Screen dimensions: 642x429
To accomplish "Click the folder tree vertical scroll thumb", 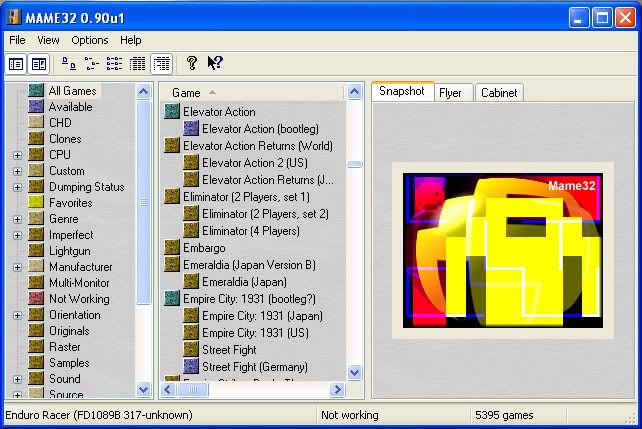I will pos(143,202).
